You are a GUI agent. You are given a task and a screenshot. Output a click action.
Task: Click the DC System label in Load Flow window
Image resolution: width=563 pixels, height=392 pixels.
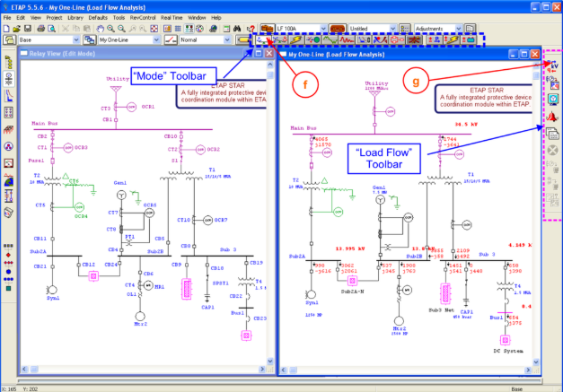[x=508, y=351]
